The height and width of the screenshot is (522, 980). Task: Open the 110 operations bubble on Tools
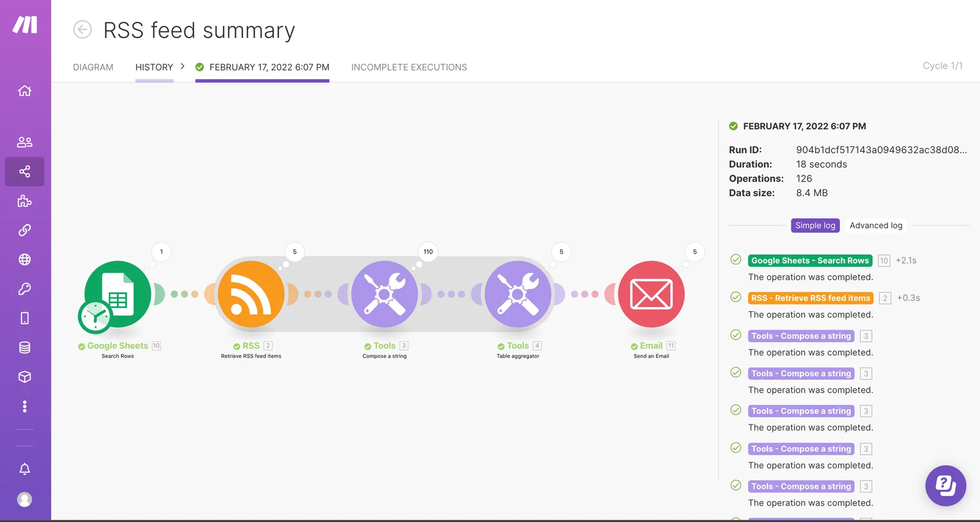[x=428, y=252]
